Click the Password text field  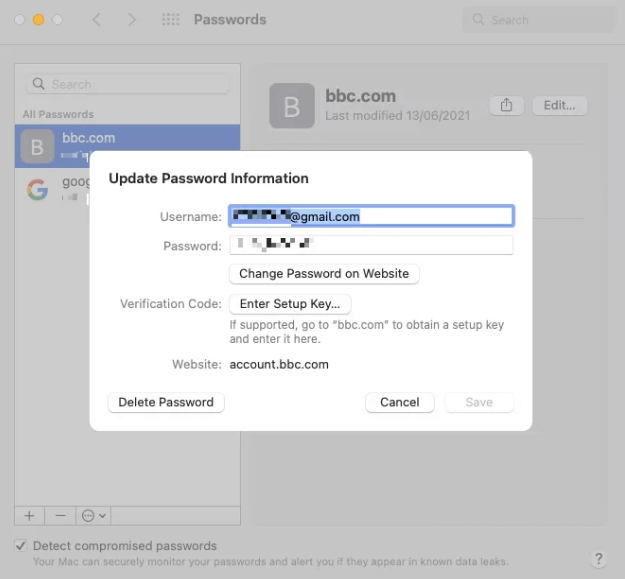click(371, 245)
